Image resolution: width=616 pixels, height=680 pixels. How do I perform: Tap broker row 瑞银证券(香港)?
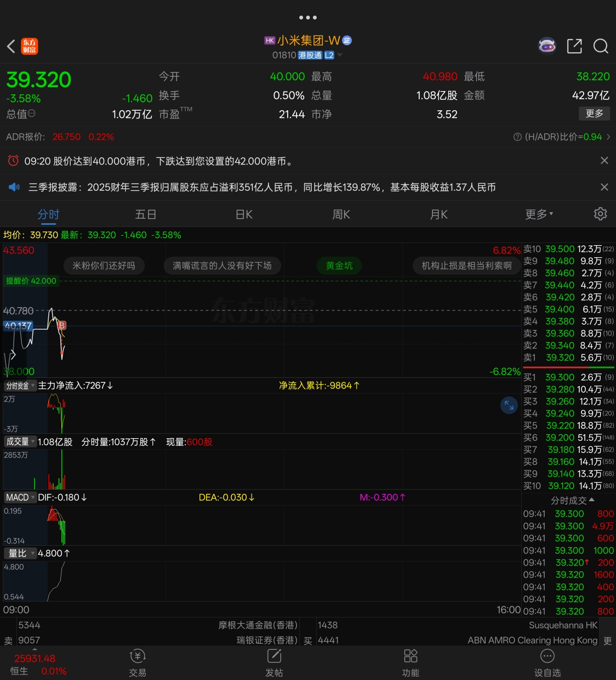coord(158,641)
